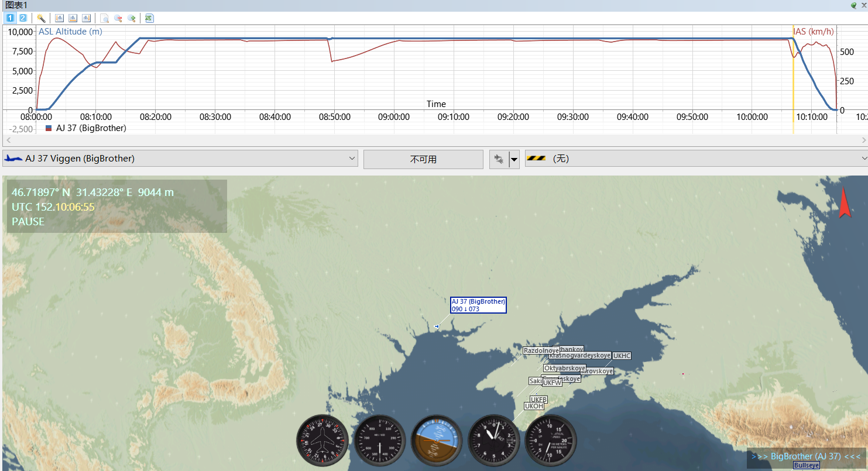868x471 pixels.
Task: Export chart data to Excel
Action: 149,18
